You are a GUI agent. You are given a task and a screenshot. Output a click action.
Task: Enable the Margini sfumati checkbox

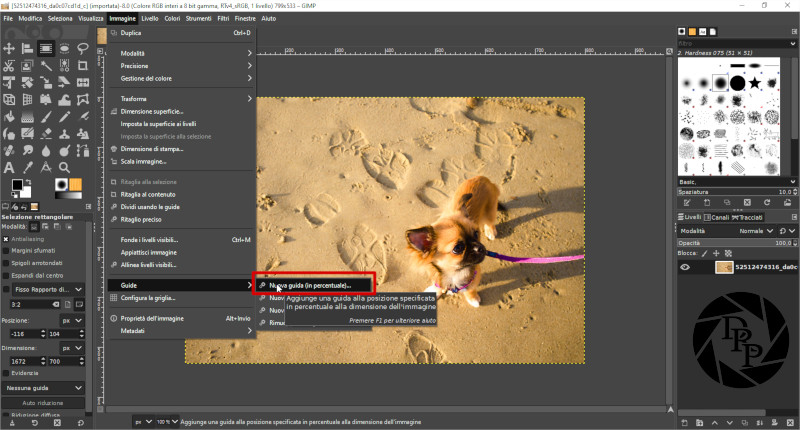point(6,251)
